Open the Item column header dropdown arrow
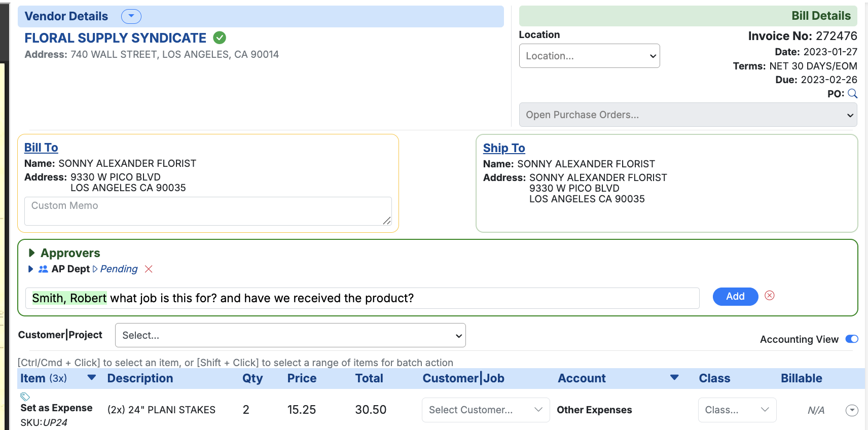This screenshot has height=430, width=868. tap(92, 378)
